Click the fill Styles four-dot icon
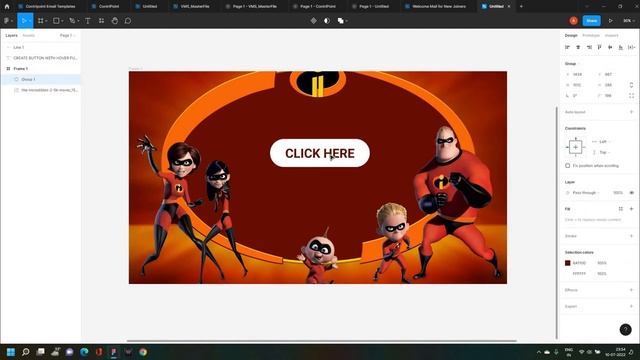Image resolution: width=640 pixels, height=360 pixels. click(620, 209)
